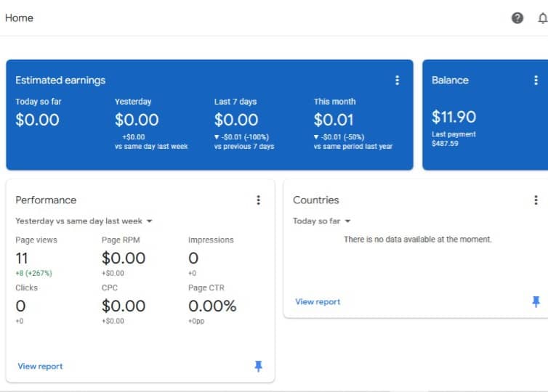
Task: Open the Help icon in header
Action: [x=517, y=18]
